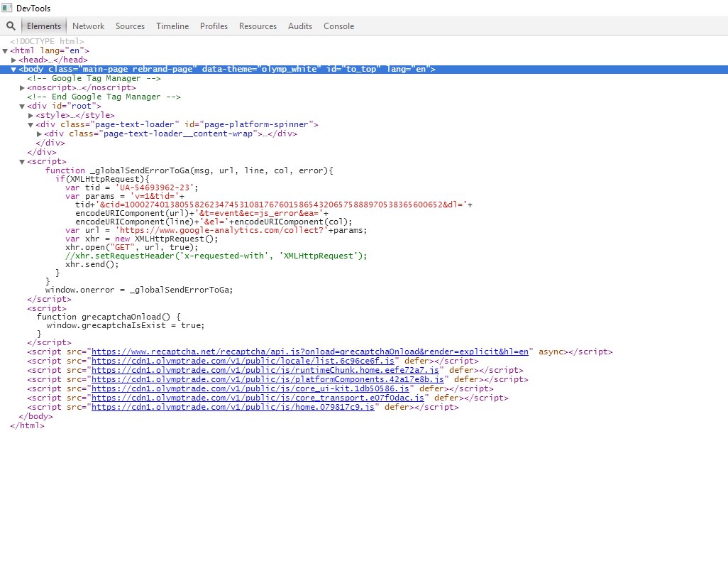Open the Network tab

click(x=88, y=26)
